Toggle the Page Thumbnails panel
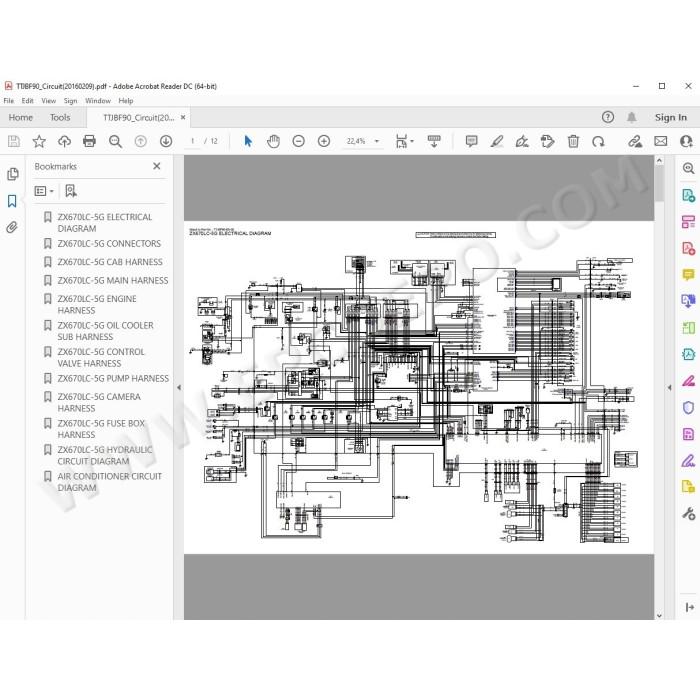Viewport: 700px width, 700px height. coord(12,174)
